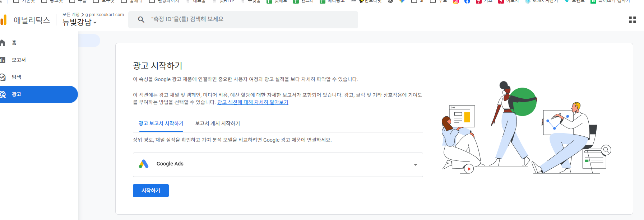
Task: Click the Google Ads logo icon
Action: 144,164
